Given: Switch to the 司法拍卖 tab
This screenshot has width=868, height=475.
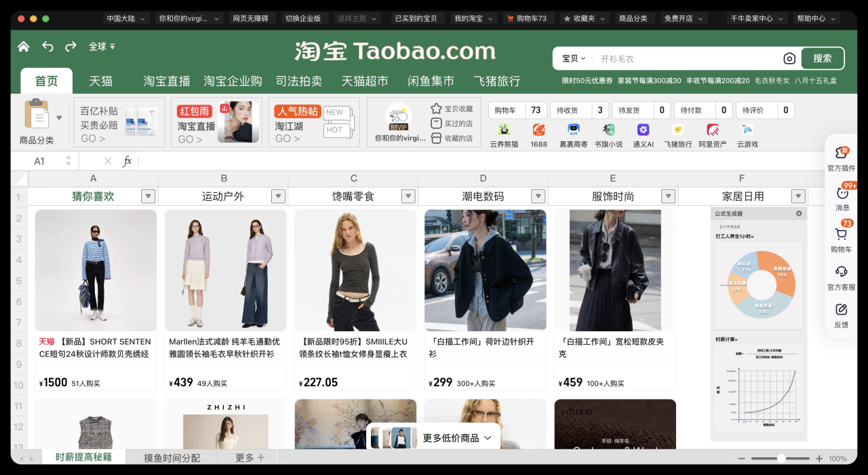Looking at the screenshot, I should 299,81.
